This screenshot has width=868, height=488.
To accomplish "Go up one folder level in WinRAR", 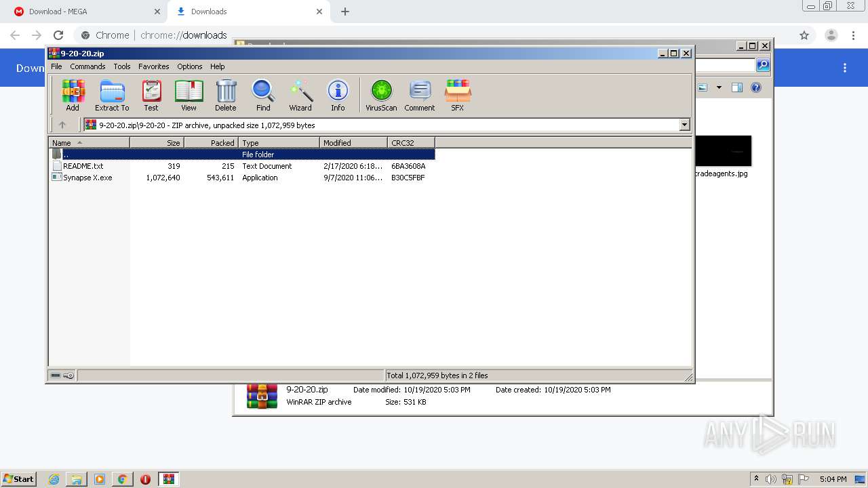I will 62,125.
